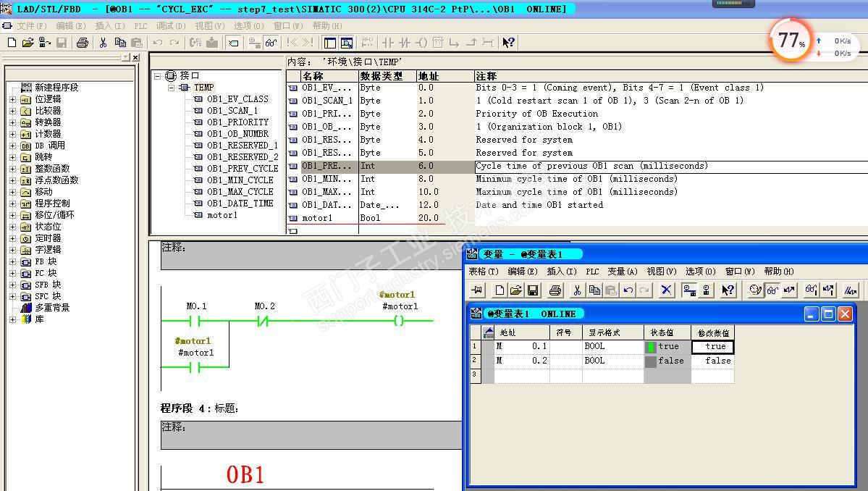Click the blue X delete icon in variable toolbar
The height and width of the screenshot is (491, 868).
pos(666,290)
